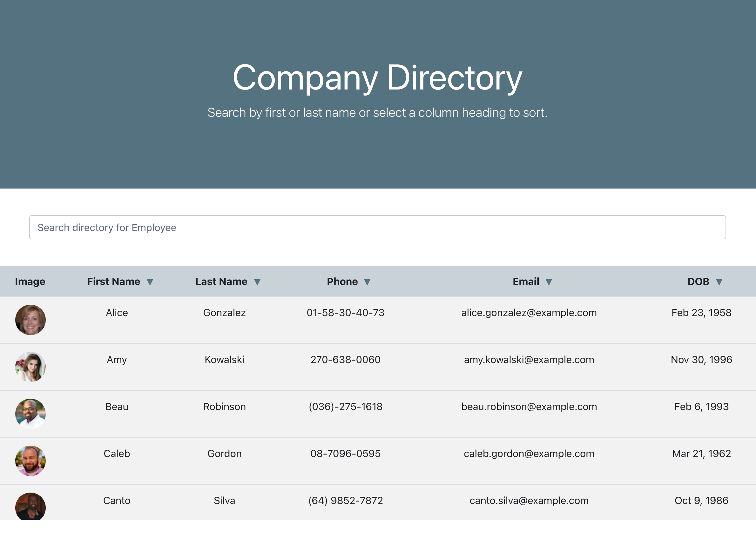Select the Email column heading

pyautogui.click(x=526, y=282)
